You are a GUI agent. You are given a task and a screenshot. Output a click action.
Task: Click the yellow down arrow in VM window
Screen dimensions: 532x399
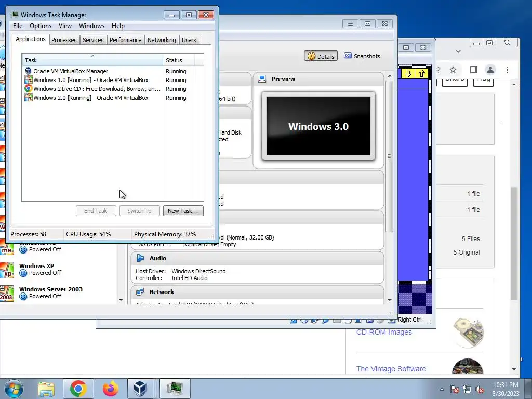click(408, 74)
